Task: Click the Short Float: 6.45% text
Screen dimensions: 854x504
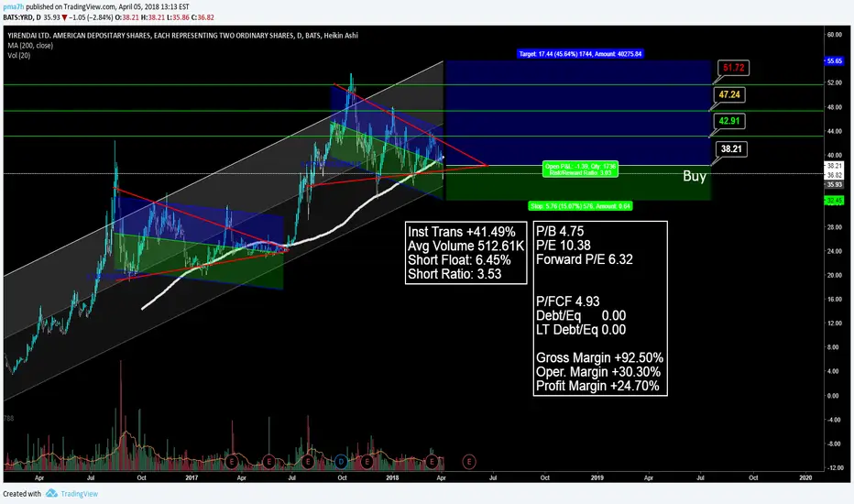Action: [x=459, y=260]
